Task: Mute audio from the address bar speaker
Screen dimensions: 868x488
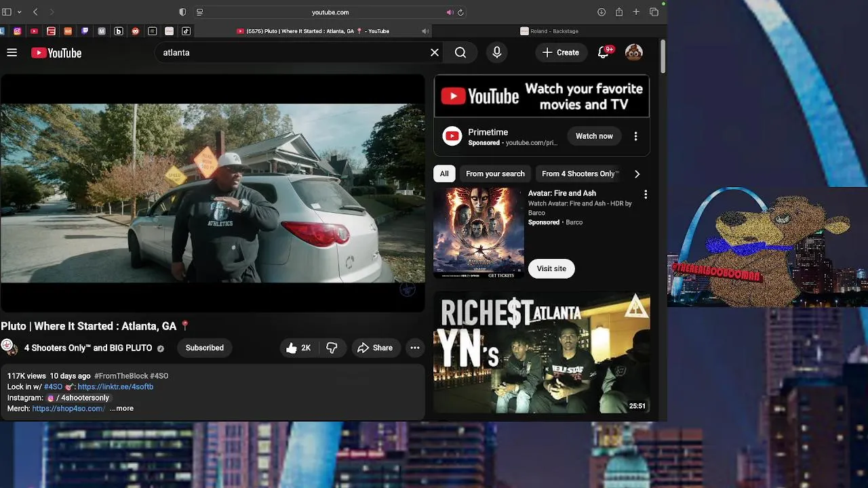Action: pos(450,12)
